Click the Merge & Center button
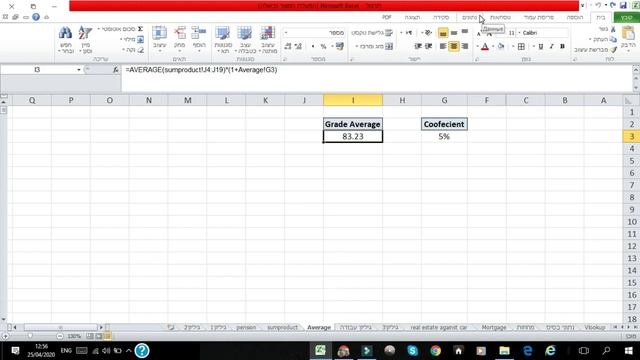 click(x=373, y=47)
